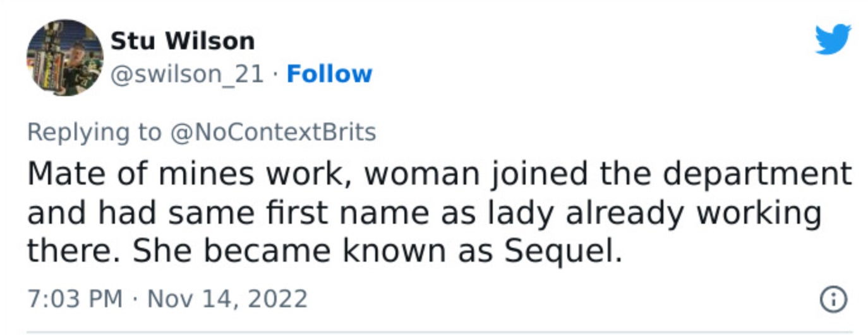Click the Nov 14, 2022 date
The width and height of the screenshot is (868, 335).
[x=227, y=298]
